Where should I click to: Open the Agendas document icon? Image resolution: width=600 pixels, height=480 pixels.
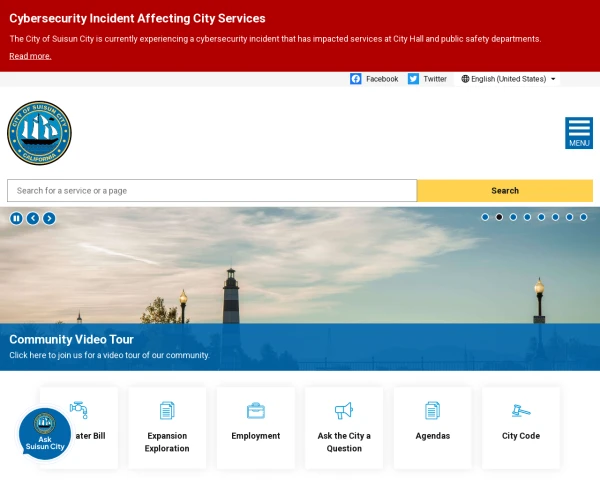pyautogui.click(x=432, y=410)
